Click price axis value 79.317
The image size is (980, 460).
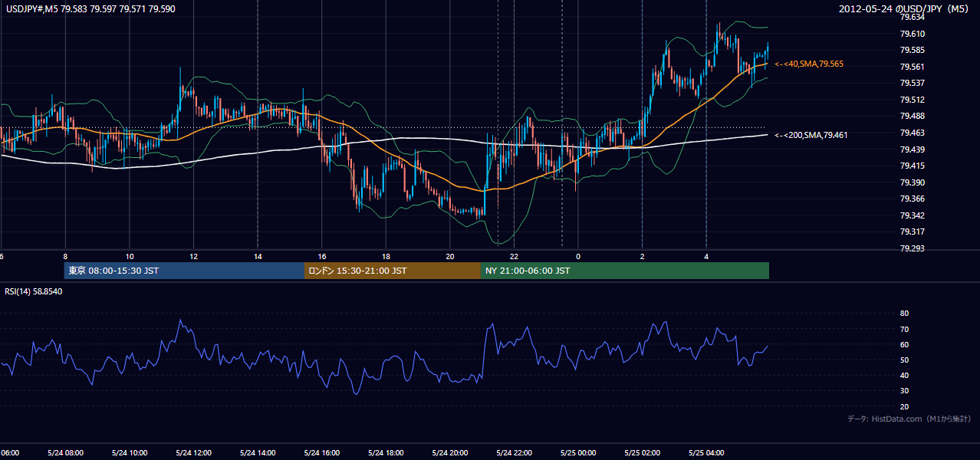(912, 232)
